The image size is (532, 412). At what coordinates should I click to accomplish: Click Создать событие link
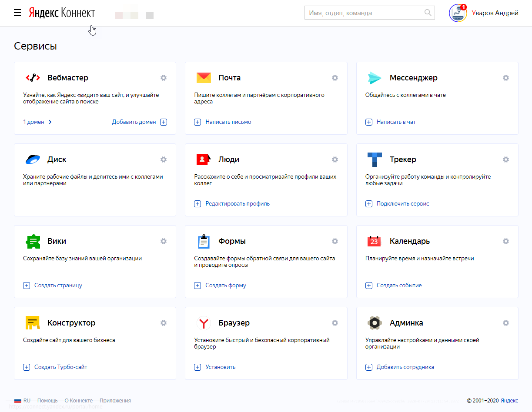[x=399, y=286]
